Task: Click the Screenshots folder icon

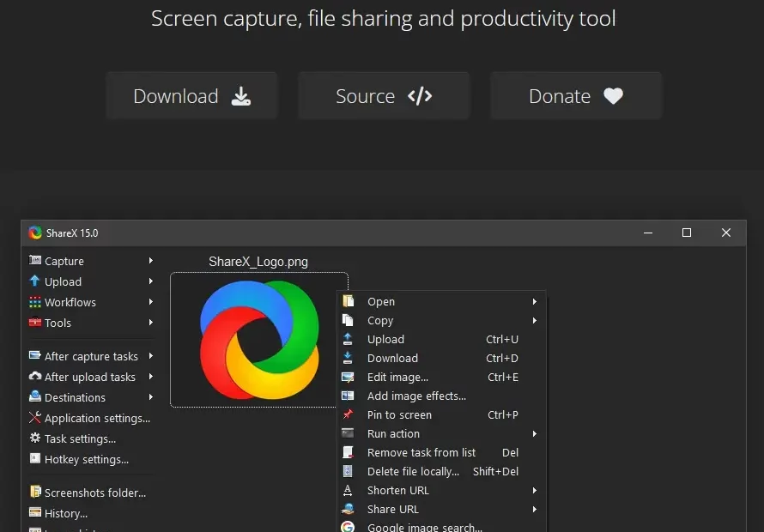Action: pyautogui.click(x=34, y=492)
